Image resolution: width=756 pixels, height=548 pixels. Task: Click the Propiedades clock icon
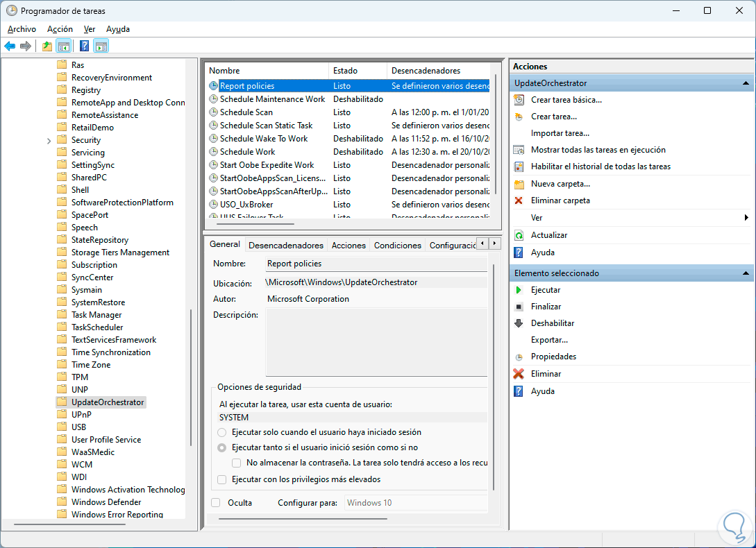point(519,357)
